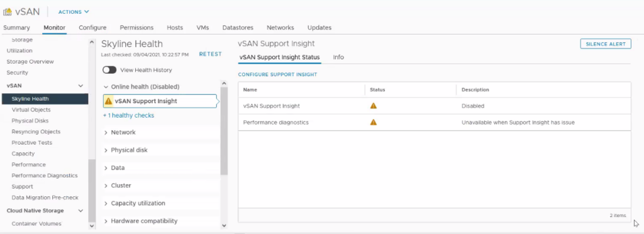Expand the Network health group
This screenshot has width=644, height=234.
click(x=106, y=133)
